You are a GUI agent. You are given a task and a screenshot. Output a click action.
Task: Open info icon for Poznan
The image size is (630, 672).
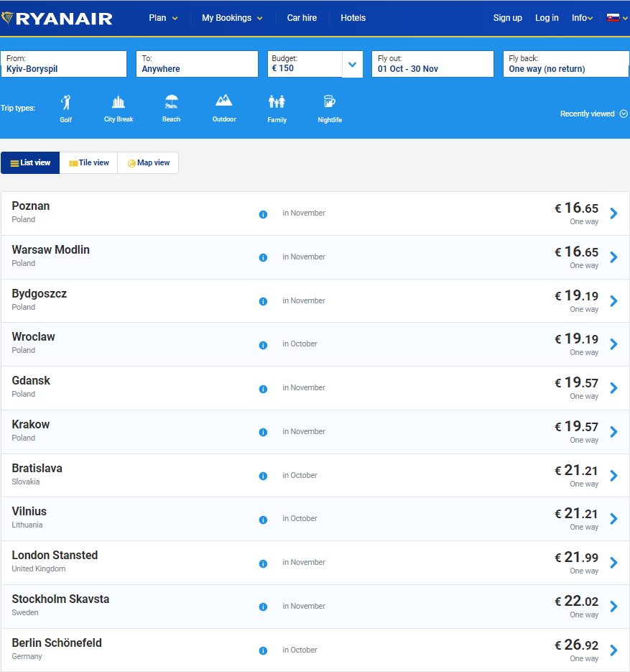click(264, 214)
